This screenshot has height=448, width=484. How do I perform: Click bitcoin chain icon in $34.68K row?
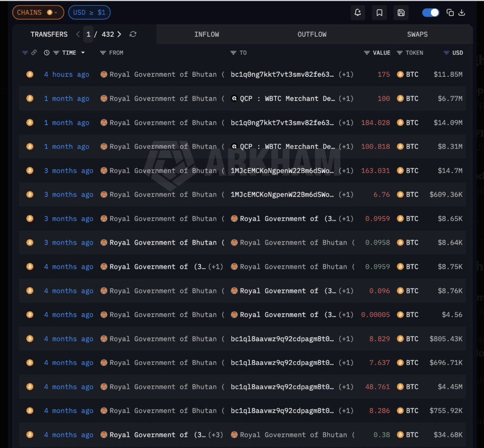pyautogui.click(x=30, y=435)
